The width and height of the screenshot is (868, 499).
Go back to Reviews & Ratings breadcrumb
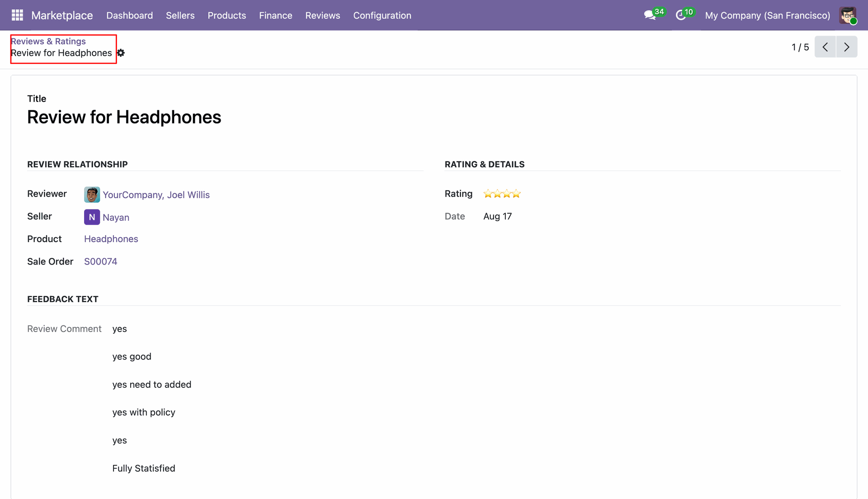click(x=48, y=41)
